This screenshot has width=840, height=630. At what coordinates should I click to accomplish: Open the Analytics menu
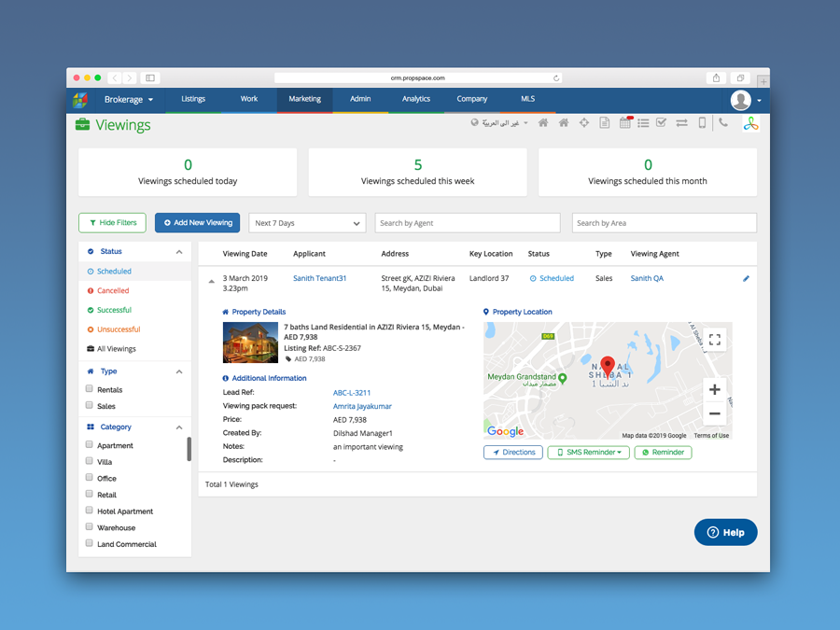click(x=416, y=99)
